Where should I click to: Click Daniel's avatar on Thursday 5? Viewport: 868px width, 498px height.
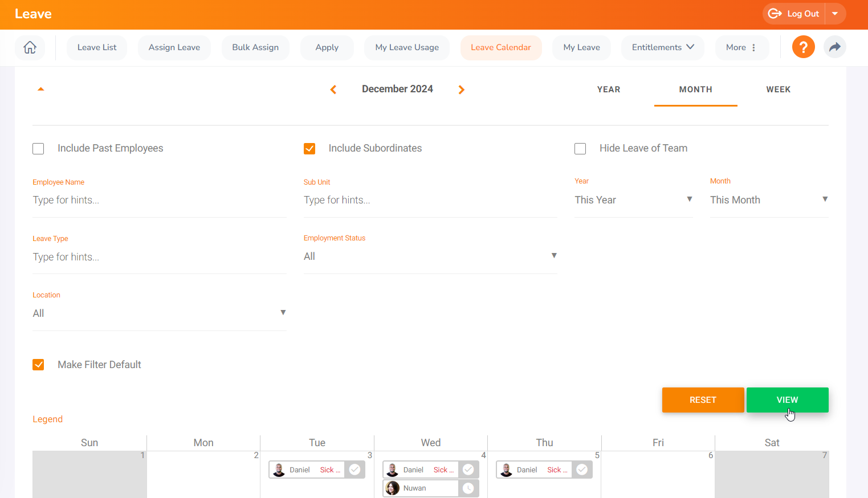click(506, 470)
